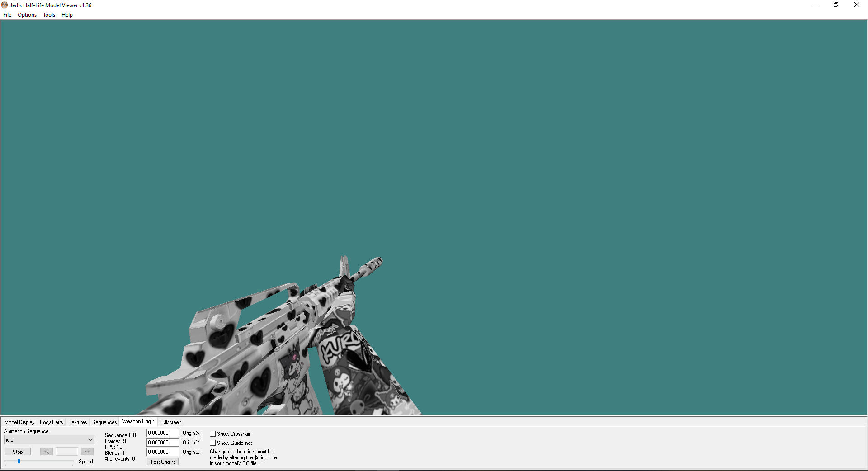Click the Origin Y value field
The height and width of the screenshot is (471, 868).
[162, 443]
